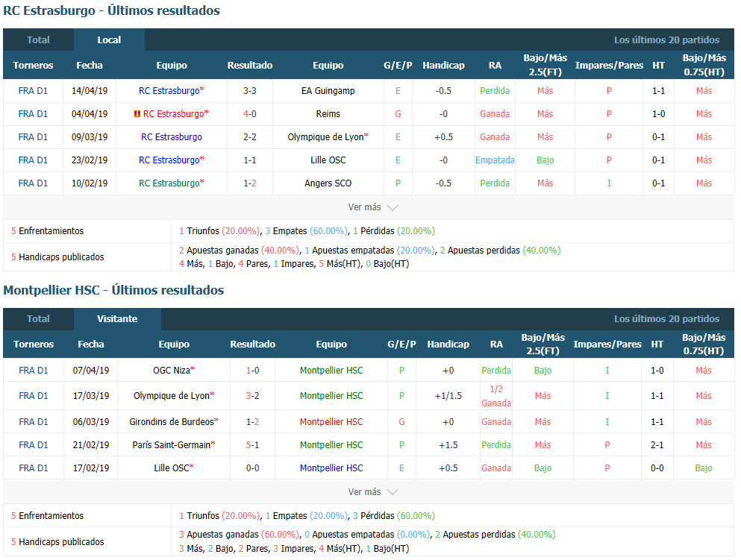
Task: Click 5 Handicaps publicados under Montpellier table
Action: 57,541
